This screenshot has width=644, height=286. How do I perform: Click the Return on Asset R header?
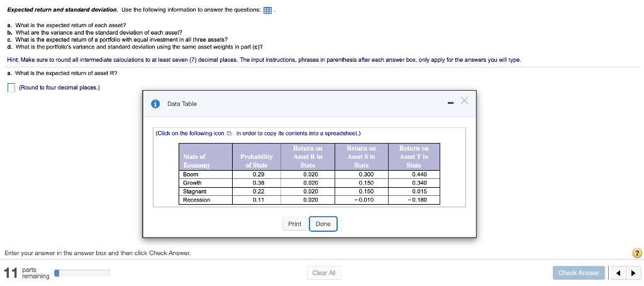tap(308, 157)
